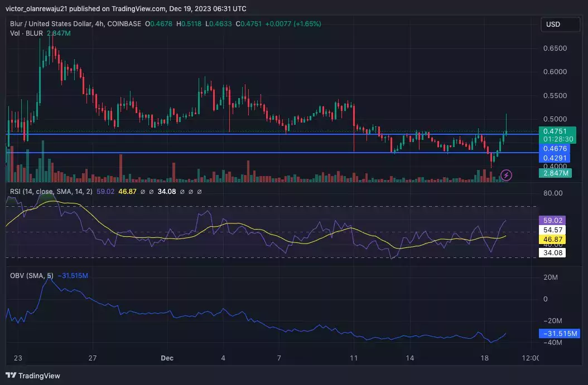Click the 14 date label on time axis
588x385 pixels.
coord(410,358)
